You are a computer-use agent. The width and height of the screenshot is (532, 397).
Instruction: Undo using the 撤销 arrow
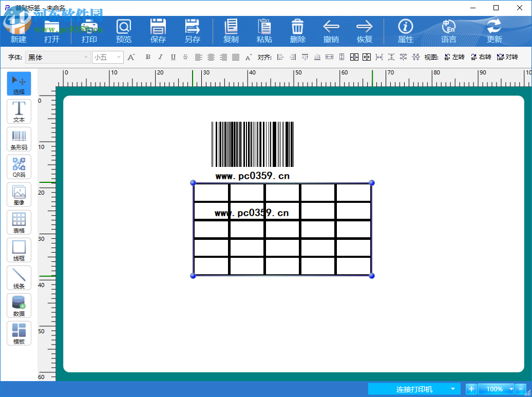coord(331,31)
